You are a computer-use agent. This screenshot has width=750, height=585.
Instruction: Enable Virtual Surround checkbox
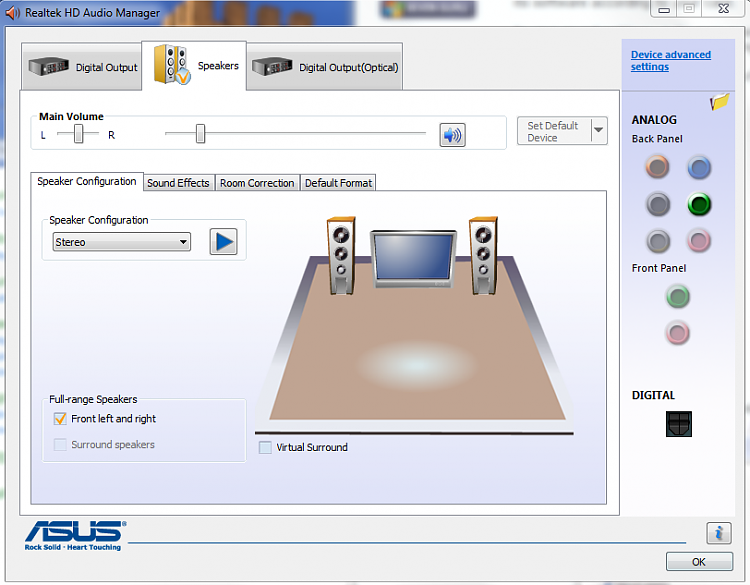point(265,447)
